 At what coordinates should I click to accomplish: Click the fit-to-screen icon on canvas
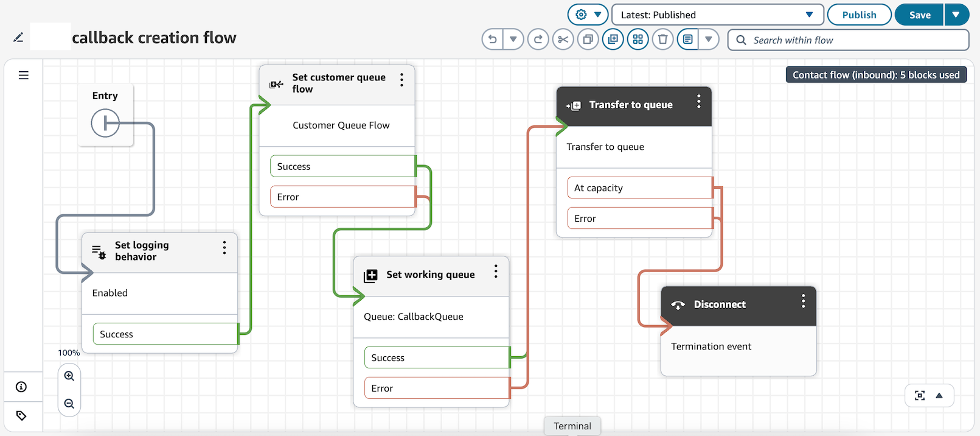[x=920, y=396]
